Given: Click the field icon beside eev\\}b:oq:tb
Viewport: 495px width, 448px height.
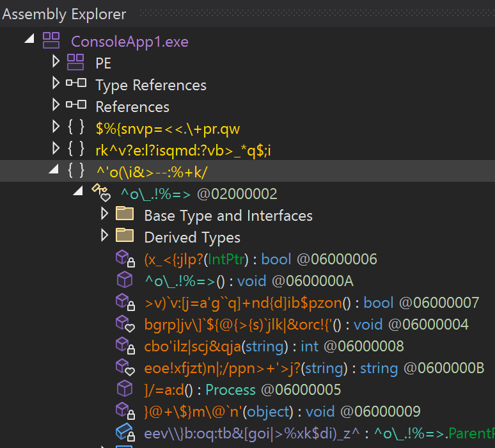Looking at the screenshot, I should (123, 432).
